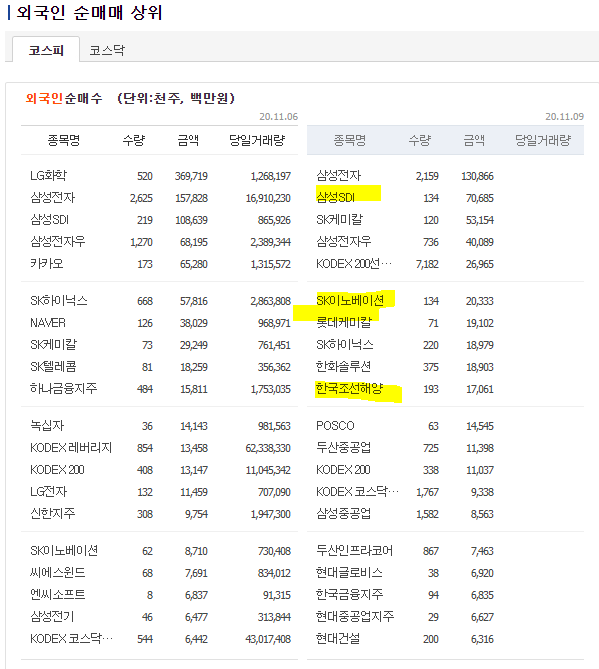Open 현대중공업지주 stock link
599x669 pixels.
(355, 617)
